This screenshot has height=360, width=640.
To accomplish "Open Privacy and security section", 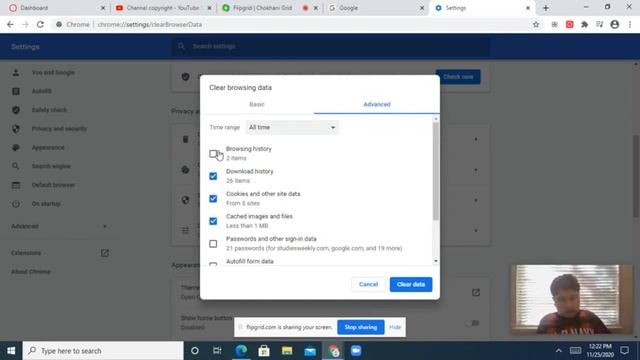I will 60,129.
